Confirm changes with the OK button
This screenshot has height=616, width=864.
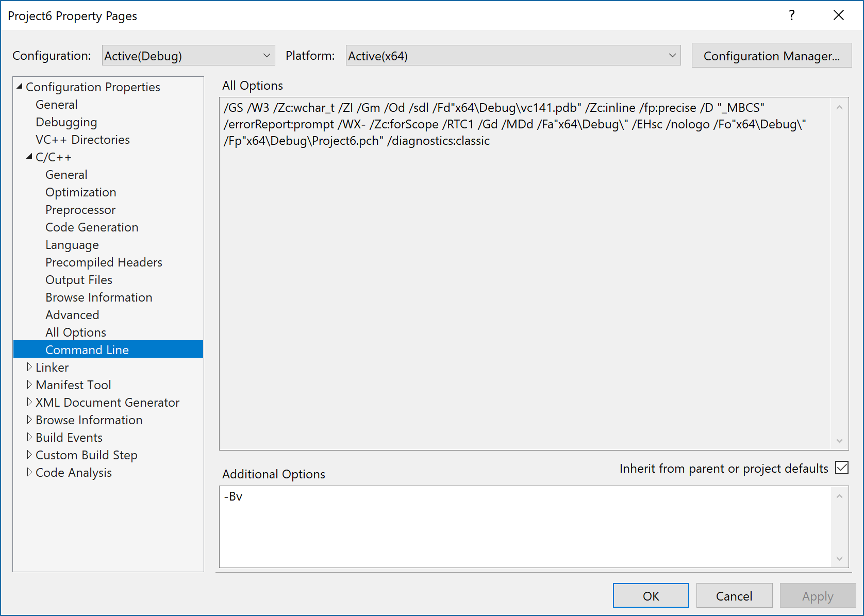tap(651, 595)
